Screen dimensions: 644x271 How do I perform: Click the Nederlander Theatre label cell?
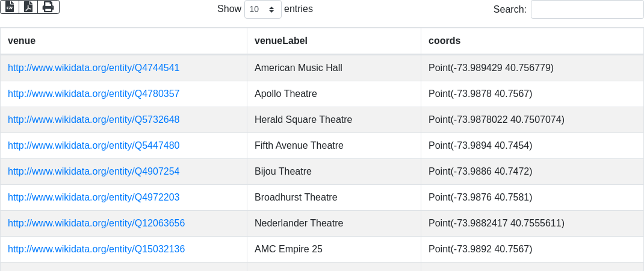299,223
